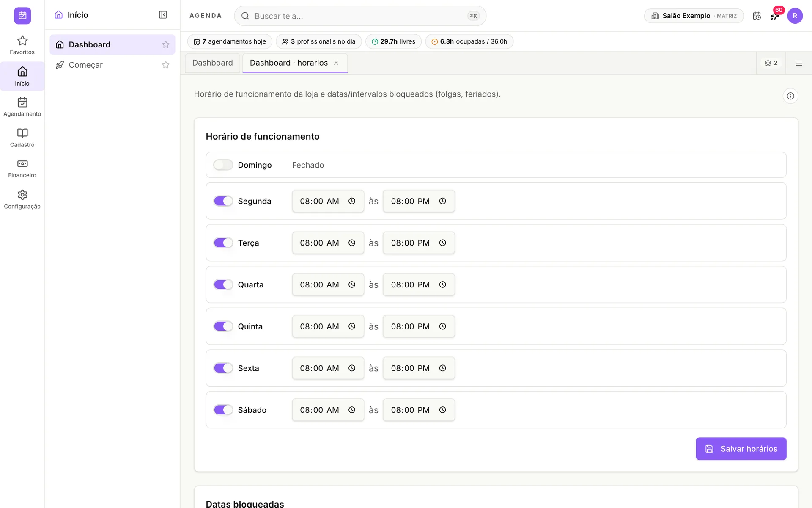Open Sexta closing time clock picker
812x508 pixels.
[442, 368]
